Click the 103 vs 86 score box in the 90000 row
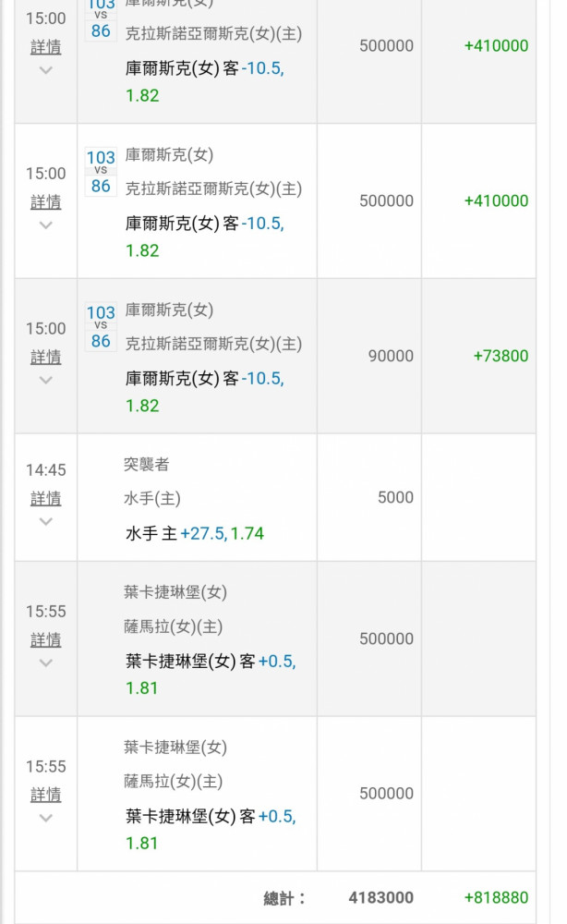This screenshot has width=567, height=924. (101, 327)
